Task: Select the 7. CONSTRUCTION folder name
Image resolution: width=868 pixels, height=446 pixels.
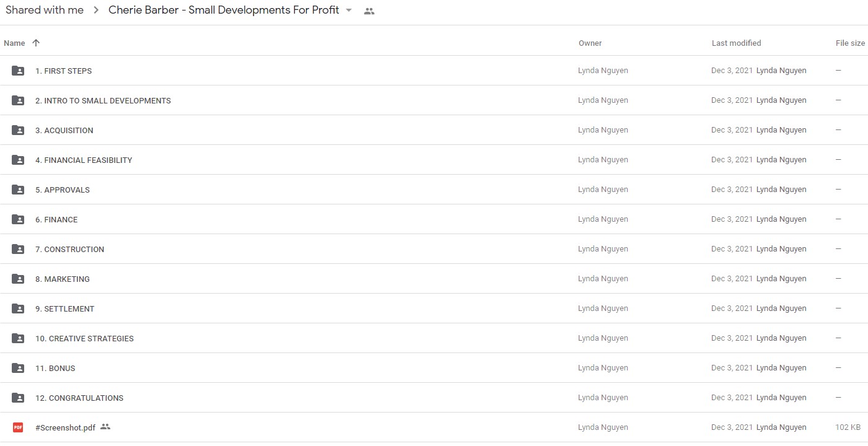Action: 70,250
